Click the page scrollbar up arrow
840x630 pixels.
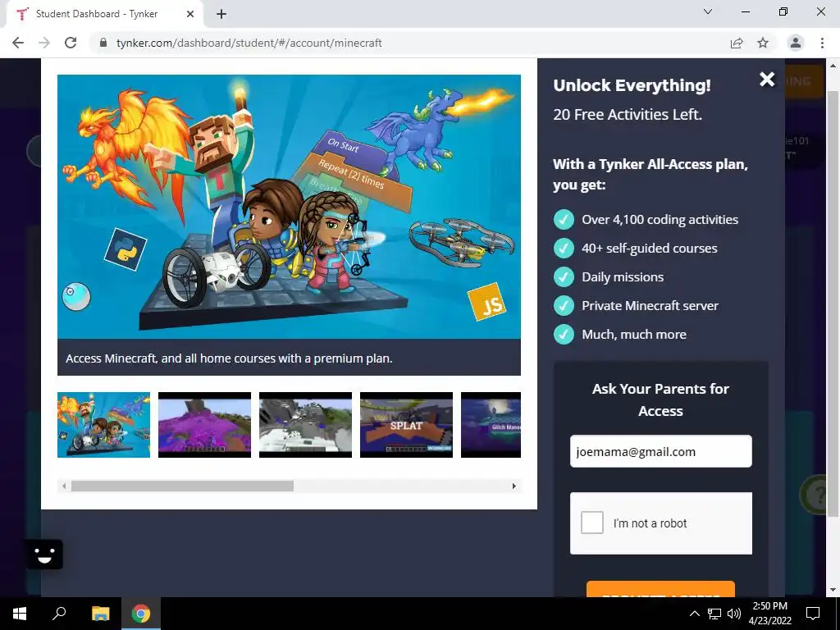point(833,66)
